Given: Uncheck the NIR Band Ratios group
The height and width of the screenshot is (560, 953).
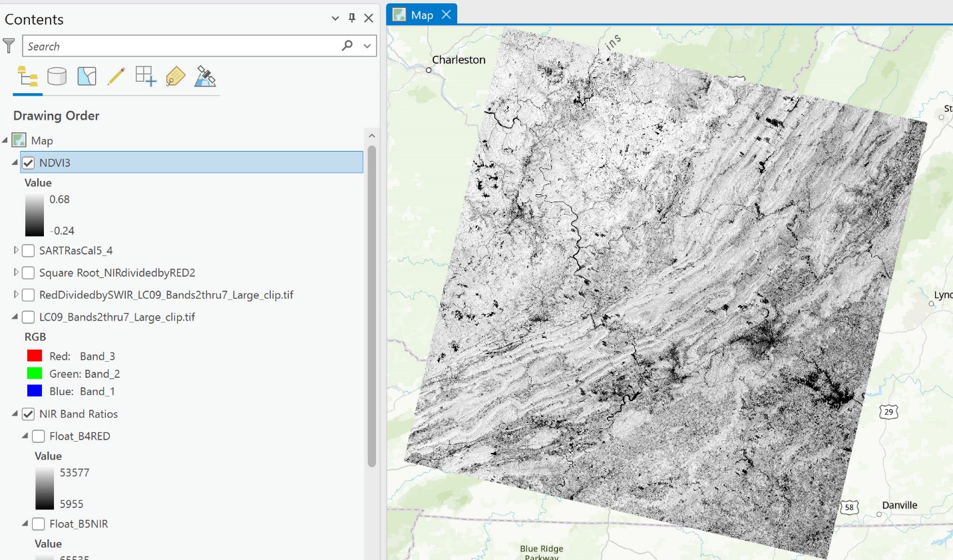Looking at the screenshot, I should (28, 414).
